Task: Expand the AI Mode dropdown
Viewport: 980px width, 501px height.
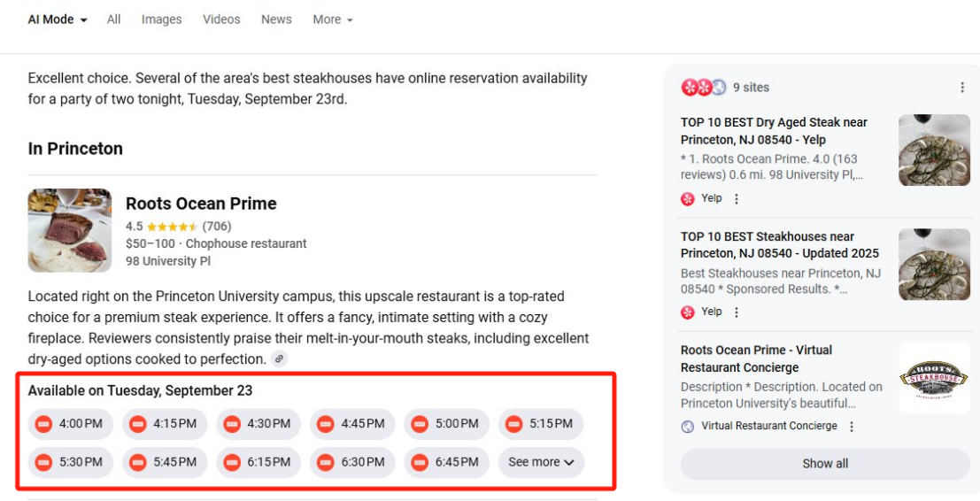Action: click(x=58, y=19)
